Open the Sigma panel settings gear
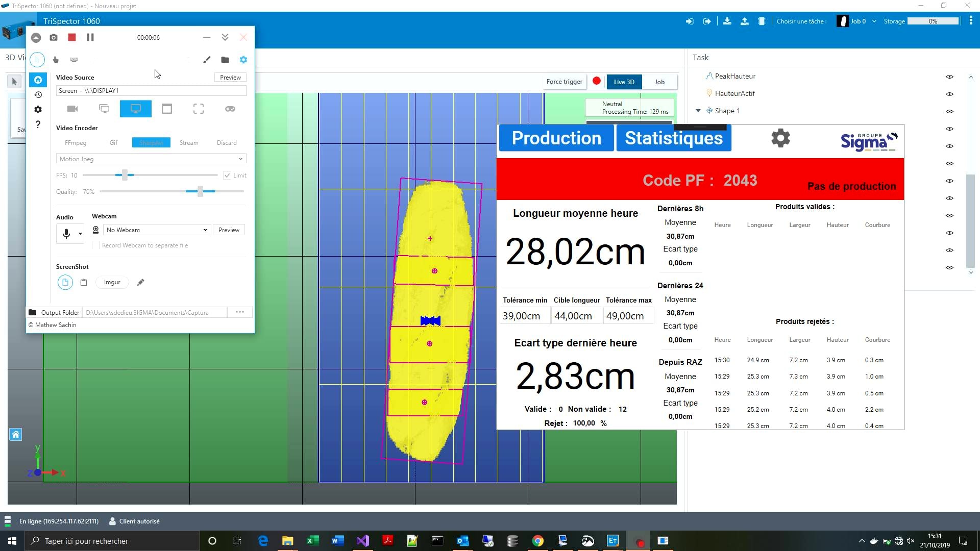This screenshot has width=980, height=551. point(780,138)
